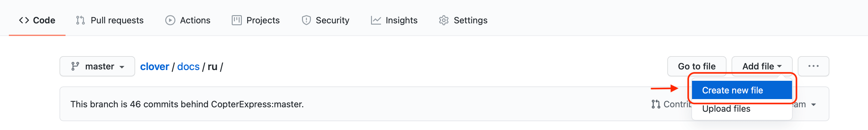
Task: Expand the master branch dropdown caret
Action: 122,67
